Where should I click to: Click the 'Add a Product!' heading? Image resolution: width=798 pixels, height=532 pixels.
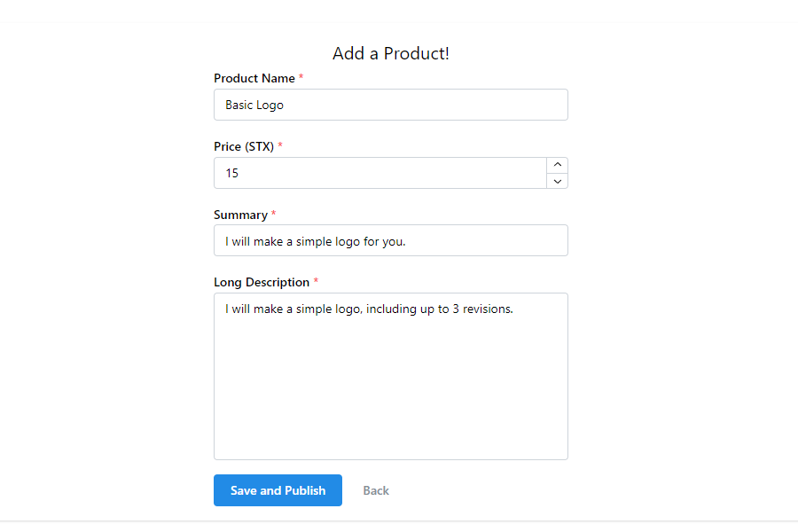[x=391, y=53]
